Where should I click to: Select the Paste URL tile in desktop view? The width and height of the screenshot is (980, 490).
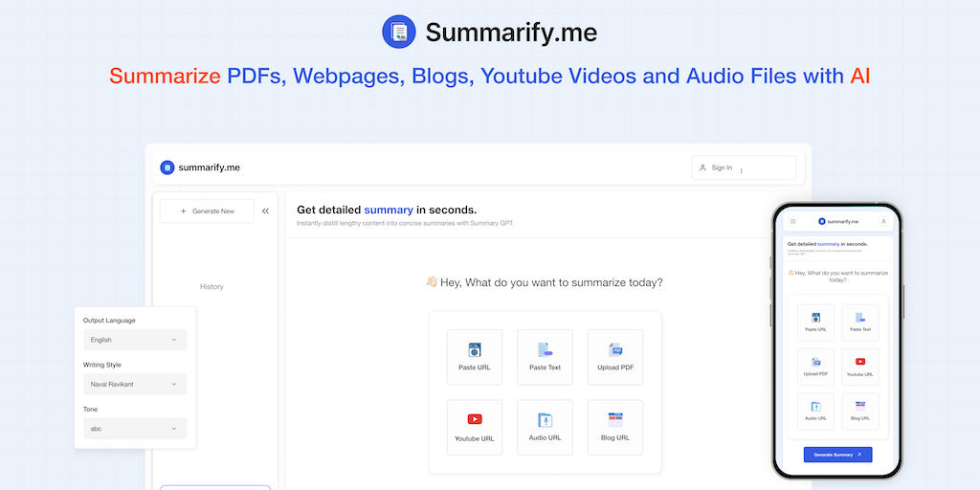coord(475,357)
